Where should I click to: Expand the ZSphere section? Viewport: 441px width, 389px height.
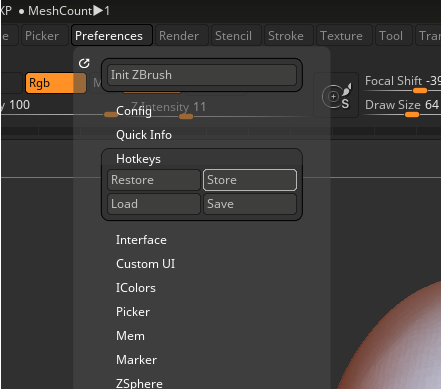139,383
